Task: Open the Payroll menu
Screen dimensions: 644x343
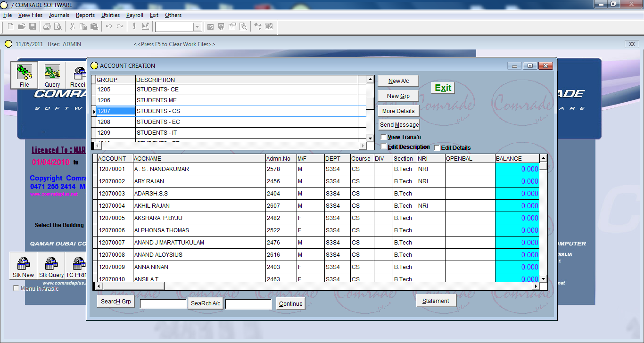Action: coord(134,15)
